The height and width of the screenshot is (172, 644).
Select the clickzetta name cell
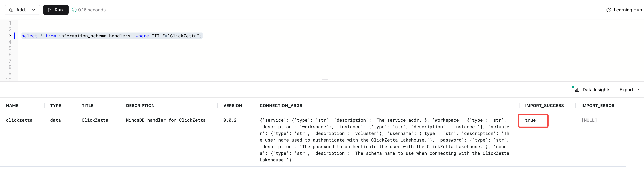(x=19, y=120)
